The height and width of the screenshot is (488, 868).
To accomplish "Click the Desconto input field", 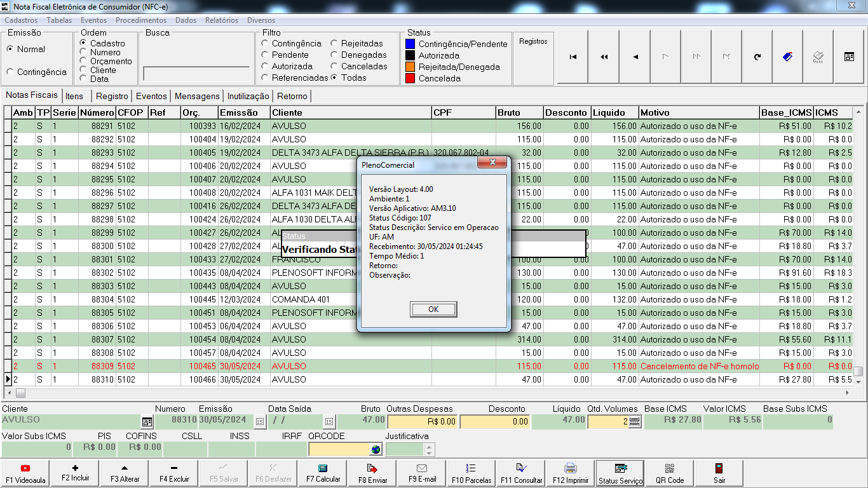I will 495,421.
